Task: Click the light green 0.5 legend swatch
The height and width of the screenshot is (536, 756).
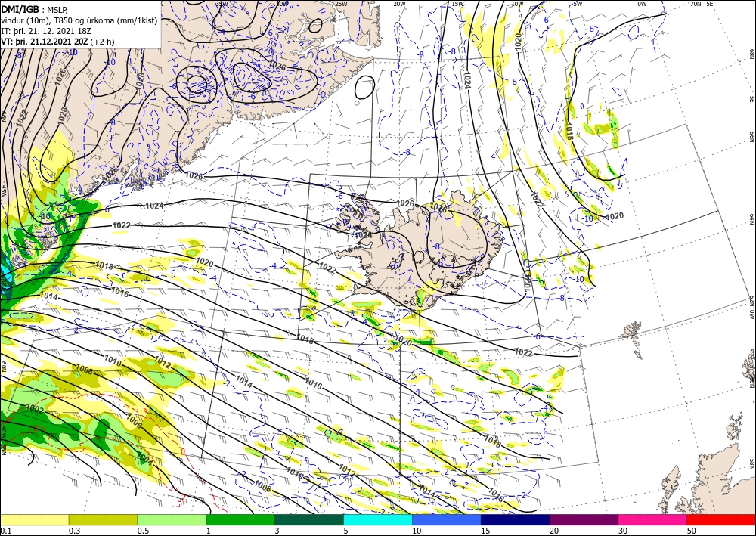Action: tap(172, 519)
